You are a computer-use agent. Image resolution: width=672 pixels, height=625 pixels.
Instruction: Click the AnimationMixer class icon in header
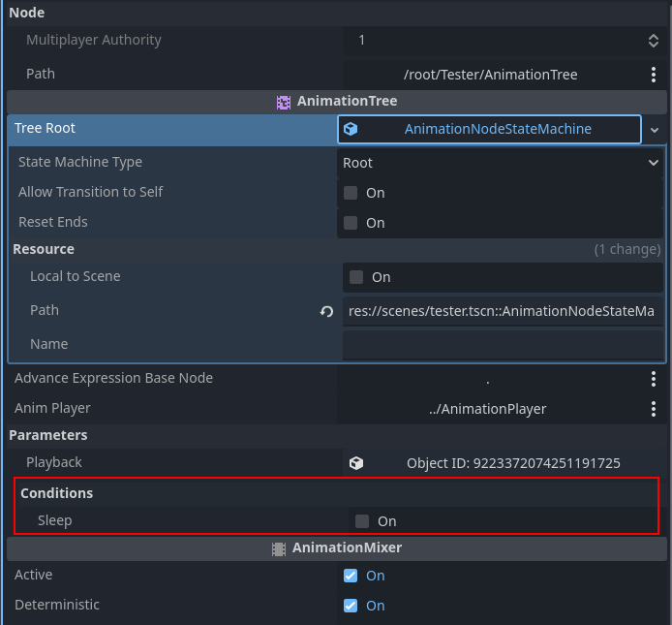point(279,548)
